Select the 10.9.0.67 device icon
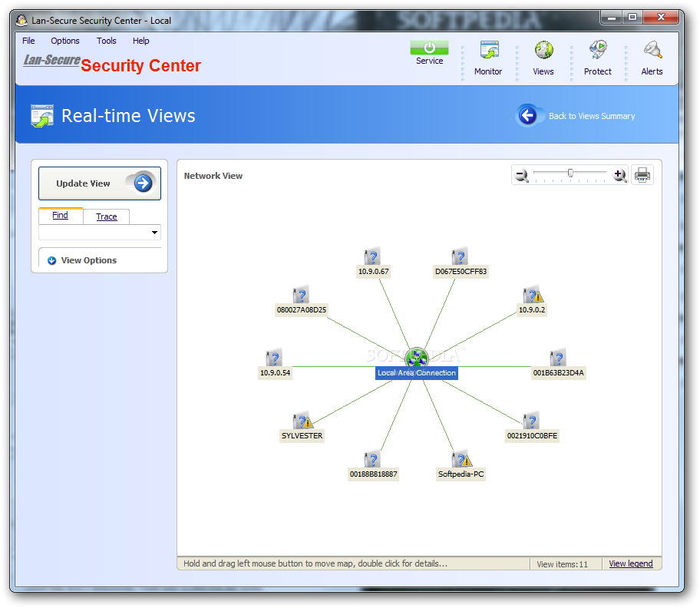 tap(372, 256)
